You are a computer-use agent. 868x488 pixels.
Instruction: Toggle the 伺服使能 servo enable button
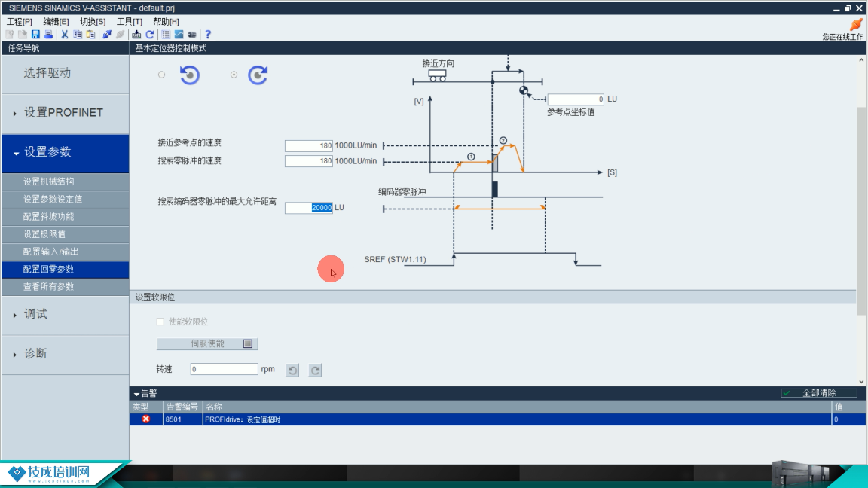[x=208, y=343]
